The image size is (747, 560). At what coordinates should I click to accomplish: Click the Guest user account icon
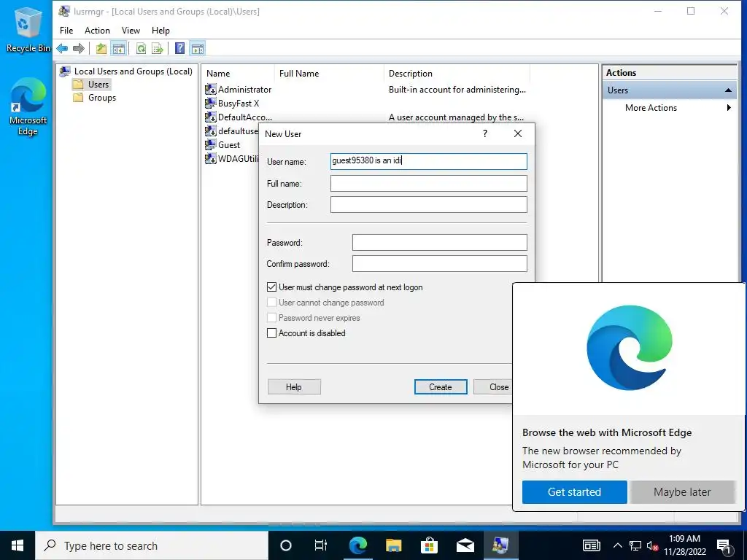coord(211,145)
